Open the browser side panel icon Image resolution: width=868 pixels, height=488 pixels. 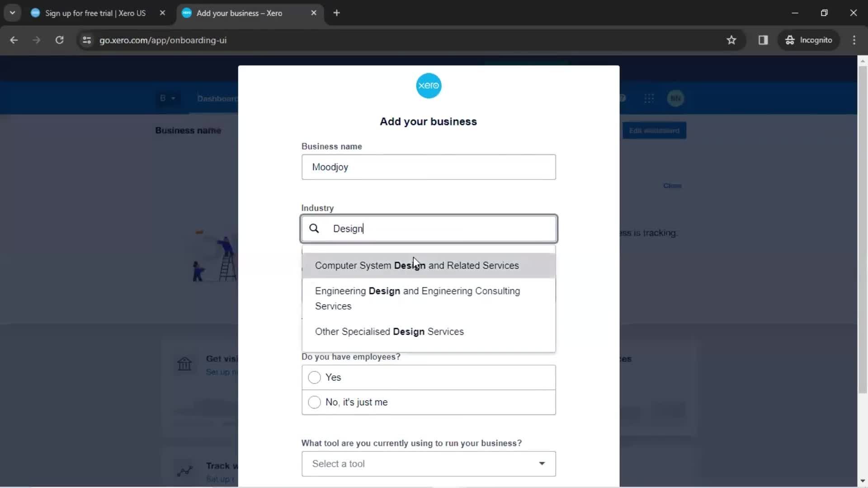pos(763,40)
